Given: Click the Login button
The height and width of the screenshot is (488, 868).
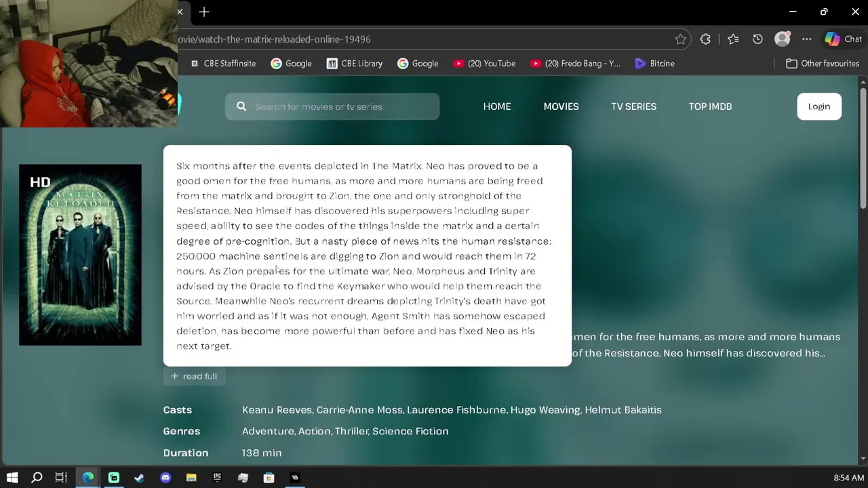Looking at the screenshot, I should (x=819, y=106).
